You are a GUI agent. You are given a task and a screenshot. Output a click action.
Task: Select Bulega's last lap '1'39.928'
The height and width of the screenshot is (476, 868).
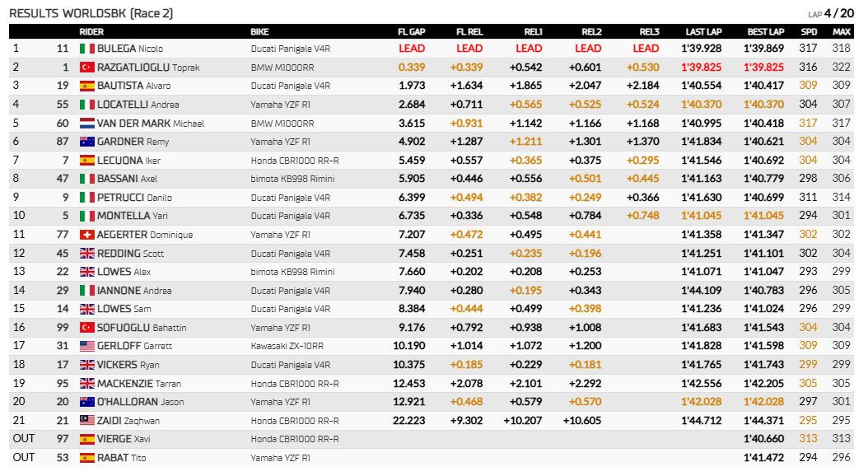coord(702,49)
